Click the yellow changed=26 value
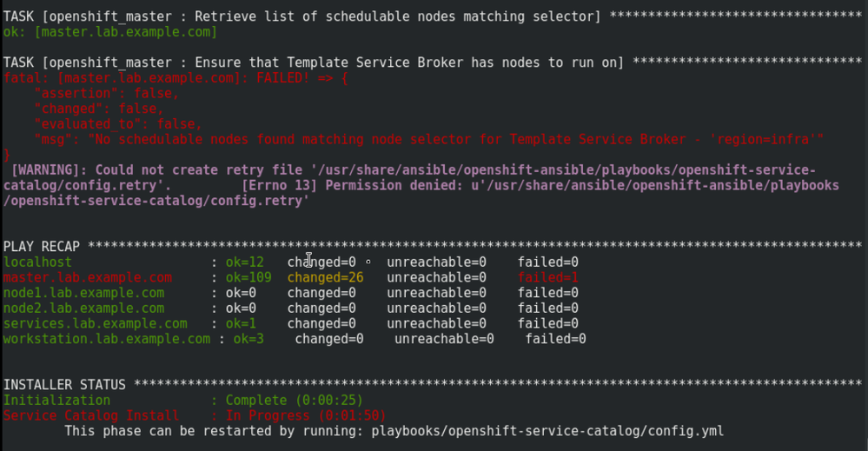Viewport: 868px width, 451px height. click(325, 277)
